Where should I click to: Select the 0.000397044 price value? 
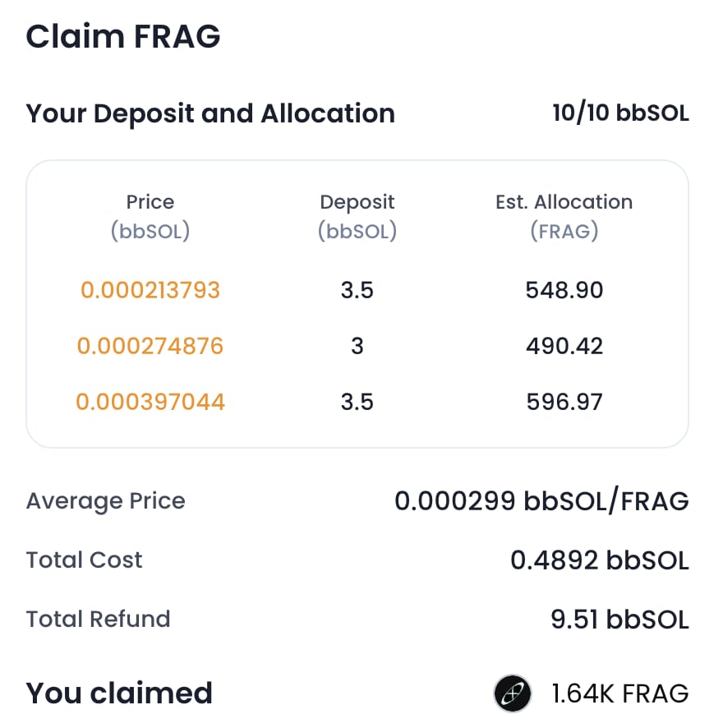coord(150,402)
